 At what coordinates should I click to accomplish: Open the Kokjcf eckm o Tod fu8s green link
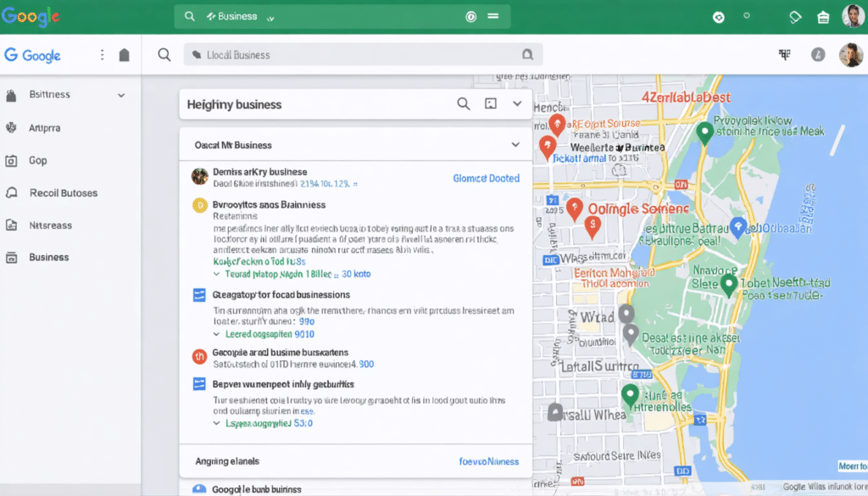point(259,261)
